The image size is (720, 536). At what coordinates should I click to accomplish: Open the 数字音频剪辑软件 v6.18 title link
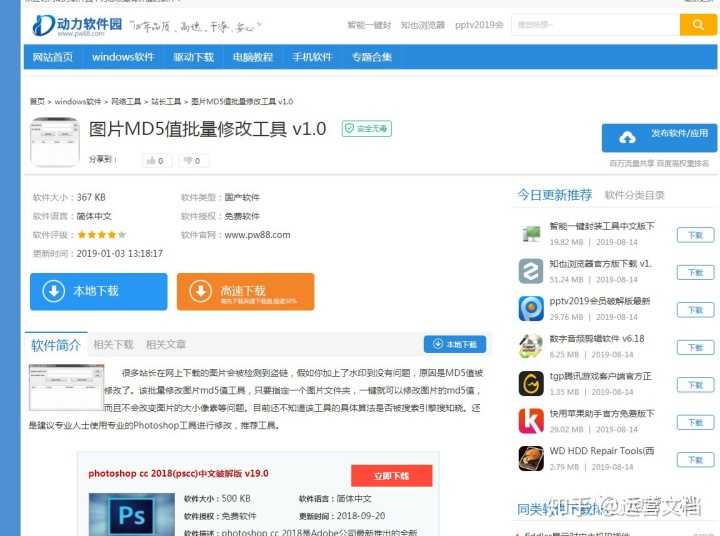pyautogui.click(x=597, y=339)
